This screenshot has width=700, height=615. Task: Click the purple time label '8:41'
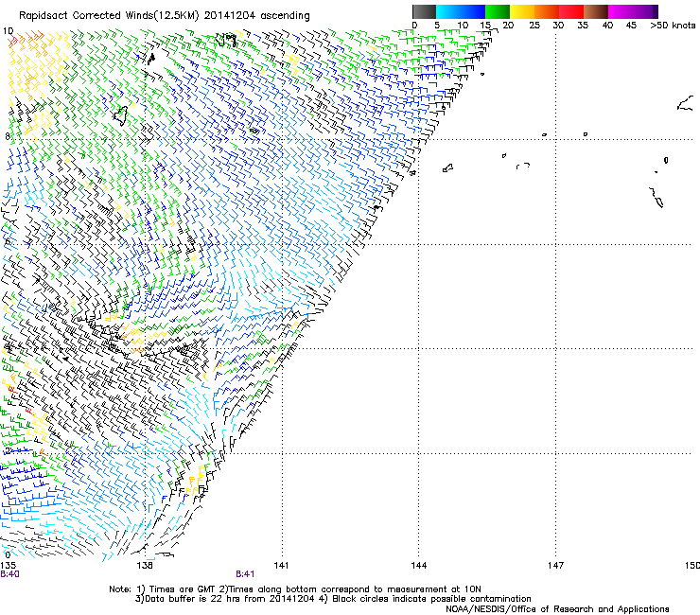click(245, 574)
